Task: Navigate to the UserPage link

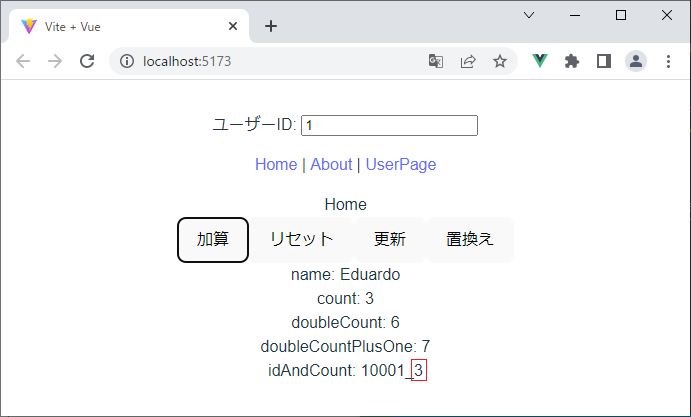Action: click(x=401, y=164)
